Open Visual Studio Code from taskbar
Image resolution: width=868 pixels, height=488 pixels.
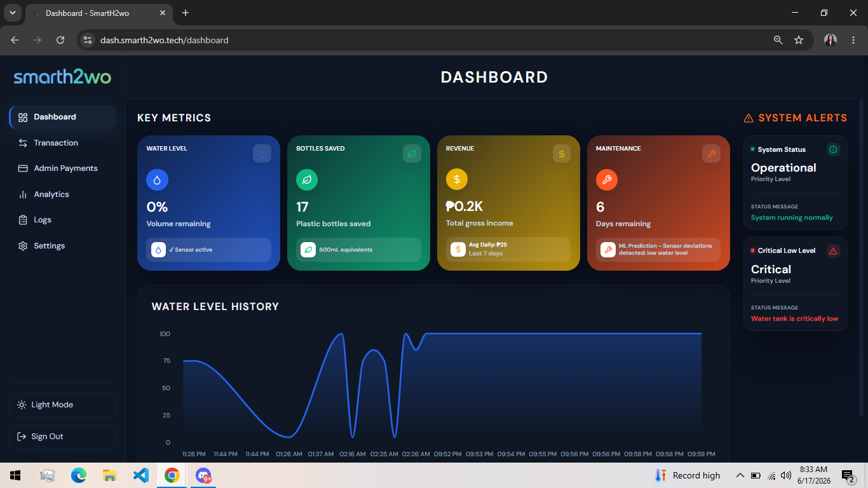(x=140, y=475)
